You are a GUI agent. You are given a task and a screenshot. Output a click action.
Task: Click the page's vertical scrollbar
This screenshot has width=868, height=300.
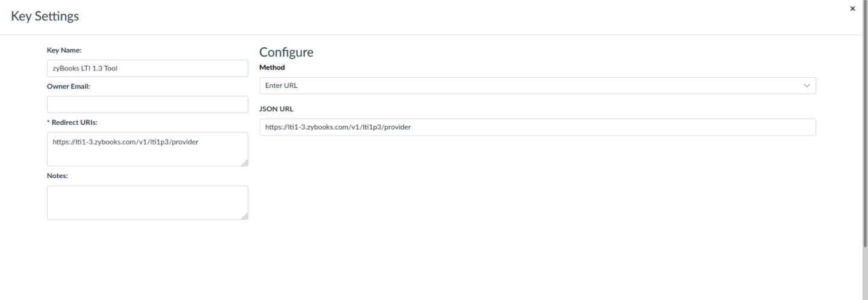pyautogui.click(x=865, y=151)
